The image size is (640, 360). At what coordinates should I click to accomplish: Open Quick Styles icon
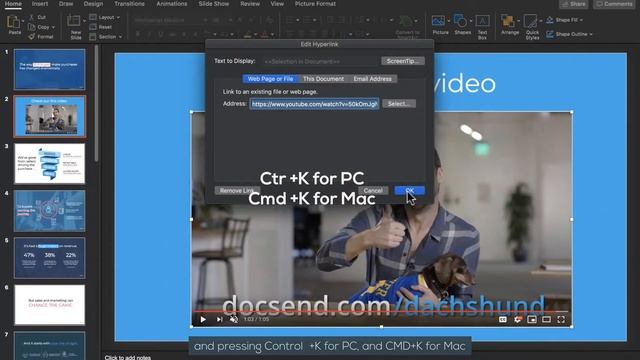click(530, 20)
